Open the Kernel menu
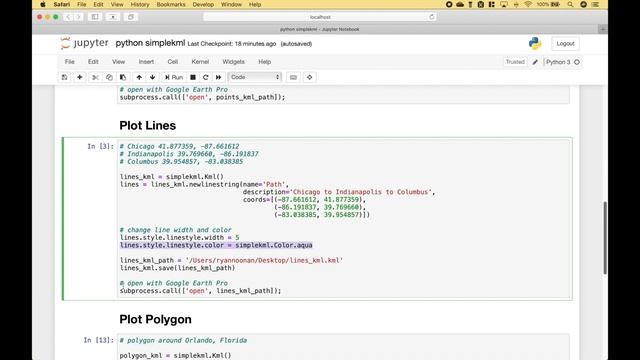Viewport: 640px width, 360px height. coord(200,62)
